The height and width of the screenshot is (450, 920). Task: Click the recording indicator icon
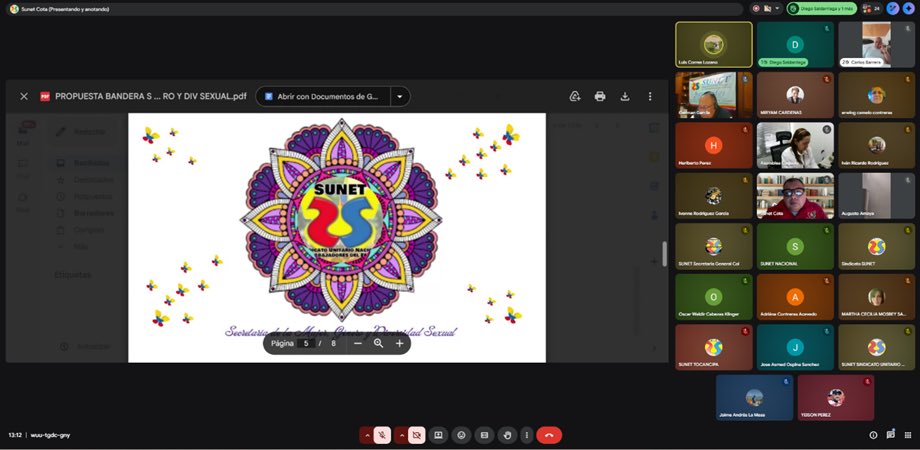tap(756, 9)
